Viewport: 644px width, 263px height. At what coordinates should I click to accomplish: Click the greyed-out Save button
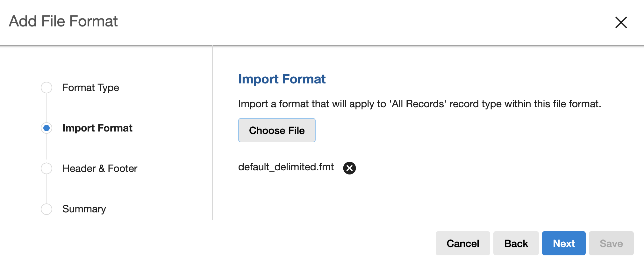611,243
